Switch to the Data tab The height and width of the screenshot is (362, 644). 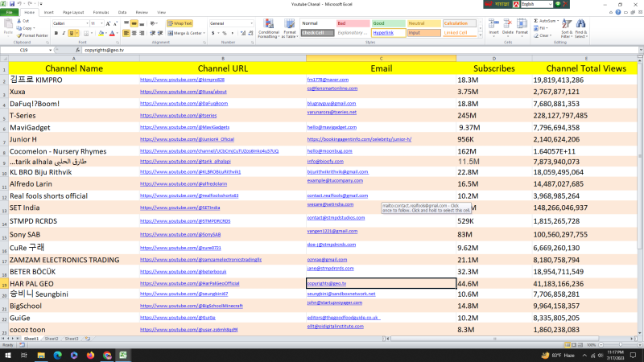coord(122,12)
